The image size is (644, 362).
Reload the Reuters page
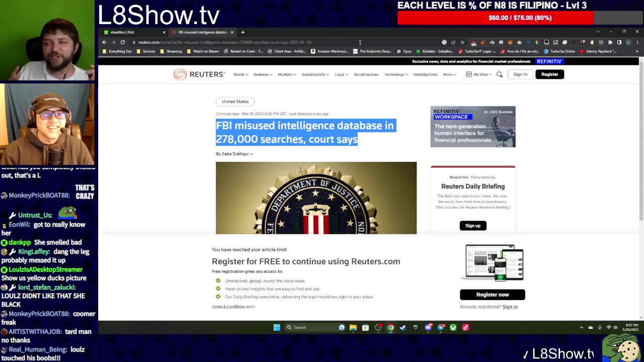[122, 42]
